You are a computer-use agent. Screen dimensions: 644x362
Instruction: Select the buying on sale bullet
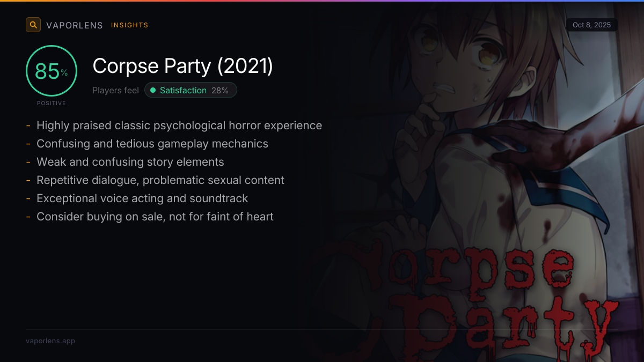point(155,217)
